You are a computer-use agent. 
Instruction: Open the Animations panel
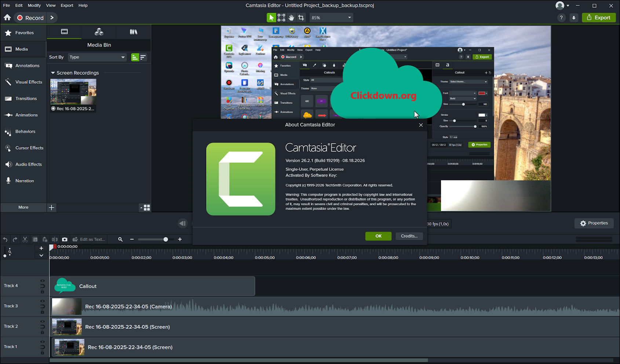coord(23,115)
